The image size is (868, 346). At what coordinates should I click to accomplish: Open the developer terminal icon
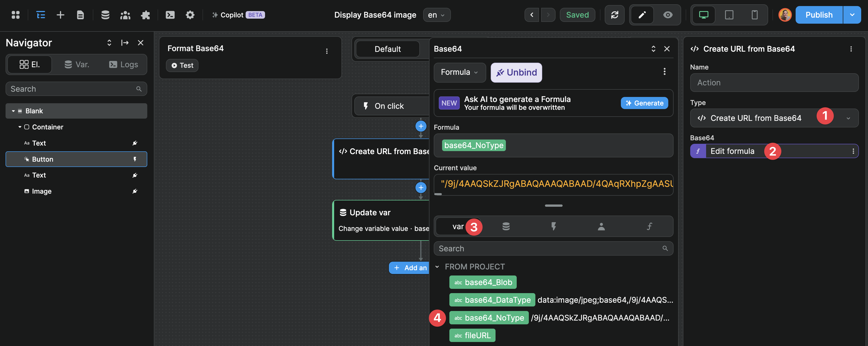pyautogui.click(x=170, y=15)
